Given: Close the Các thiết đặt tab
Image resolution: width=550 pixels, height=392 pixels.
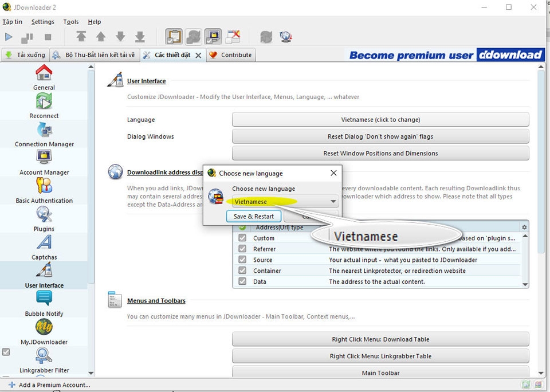Looking at the screenshot, I should (x=198, y=56).
